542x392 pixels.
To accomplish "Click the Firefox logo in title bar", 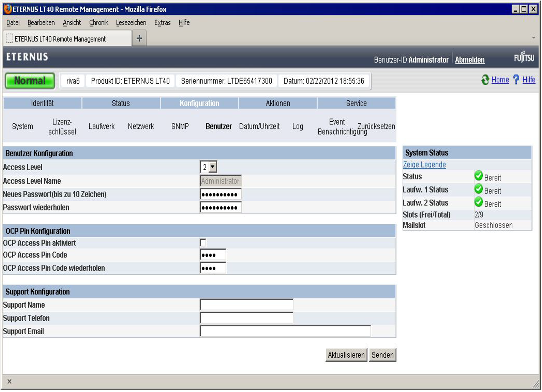I will [x=8, y=9].
